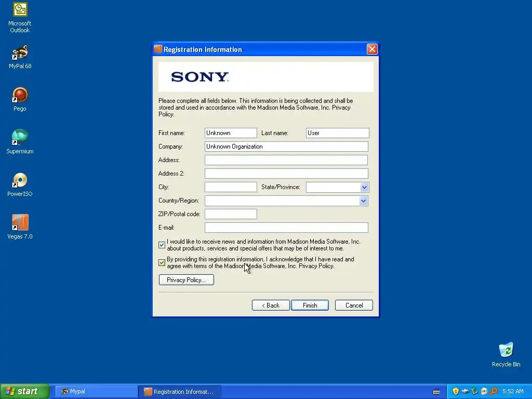Image resolution: width=532 pixels, height=399 pixels.
Task: Select the MyPal 68 desktop shortcut
Action: [x=20, y=57]
